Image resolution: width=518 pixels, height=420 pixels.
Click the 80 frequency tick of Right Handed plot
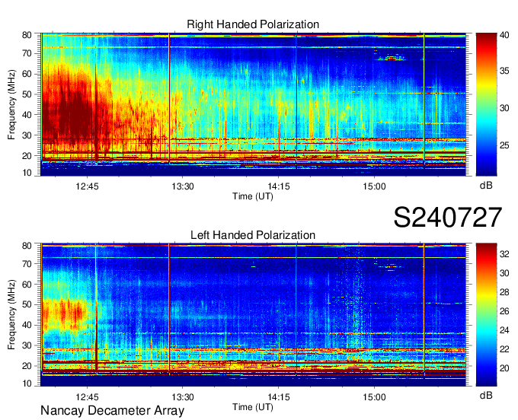(27, 35)
